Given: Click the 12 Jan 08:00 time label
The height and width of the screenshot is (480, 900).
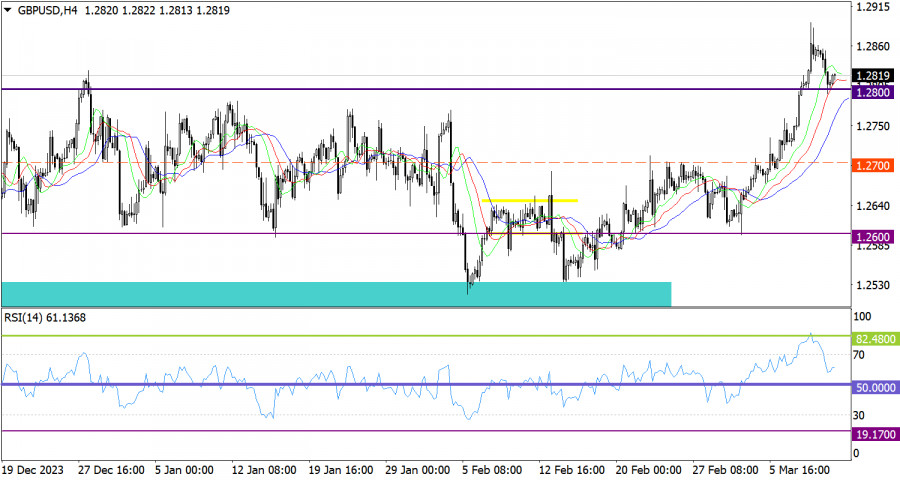Looking at the screenshot, I should click(x=264, y=470).
